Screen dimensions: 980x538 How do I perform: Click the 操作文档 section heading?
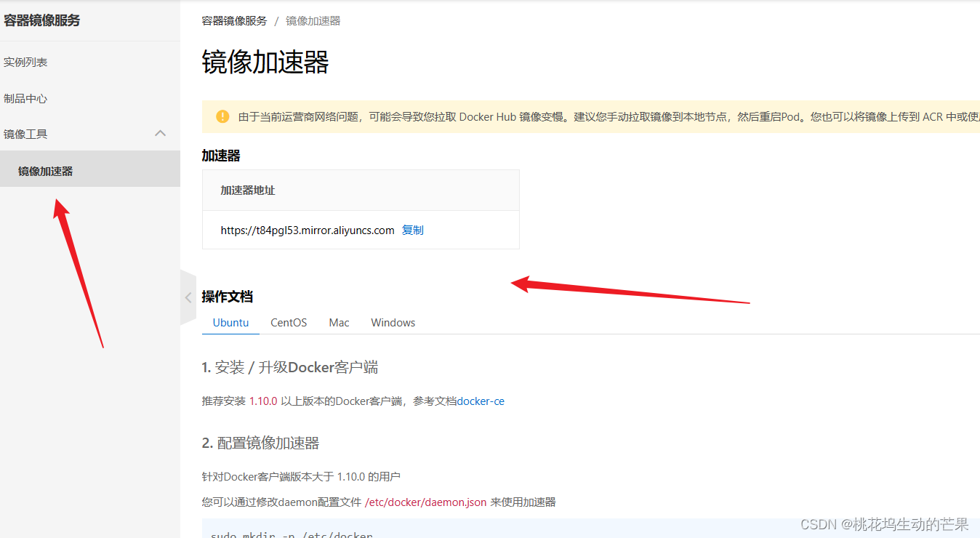coord(228,297)
